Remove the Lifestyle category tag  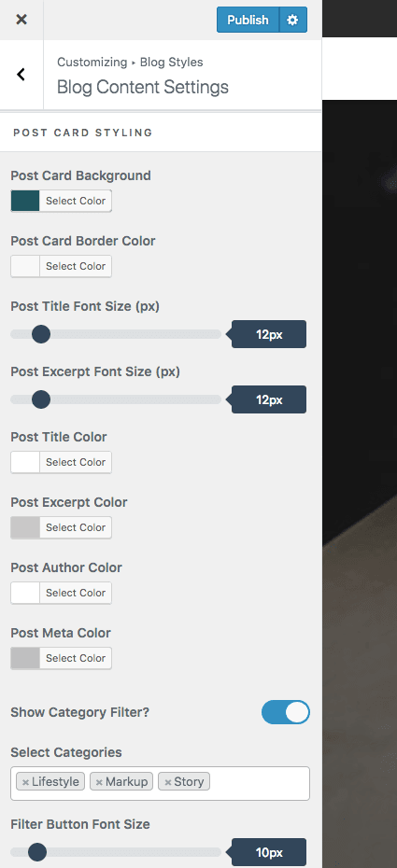tap(25, 782)
